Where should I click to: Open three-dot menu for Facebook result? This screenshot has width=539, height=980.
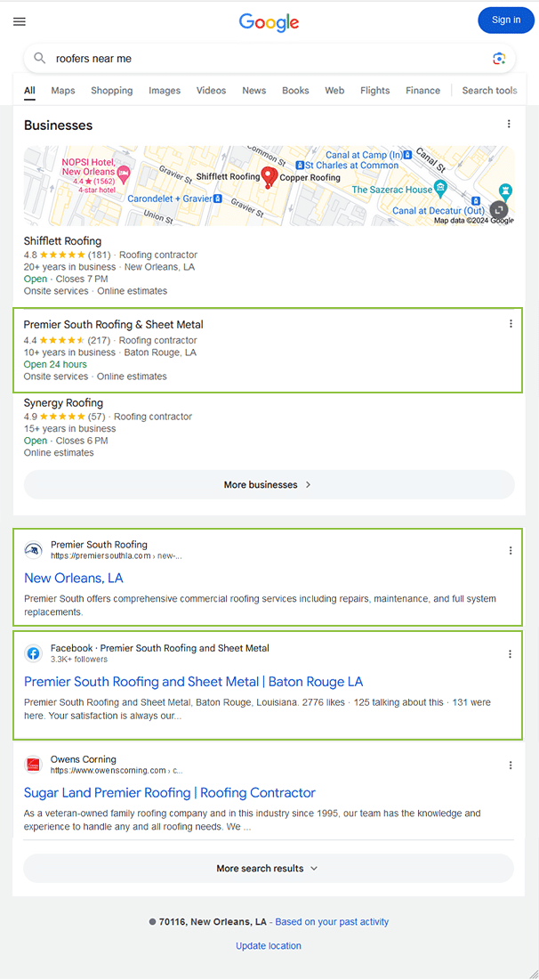(x=511, y=654)
